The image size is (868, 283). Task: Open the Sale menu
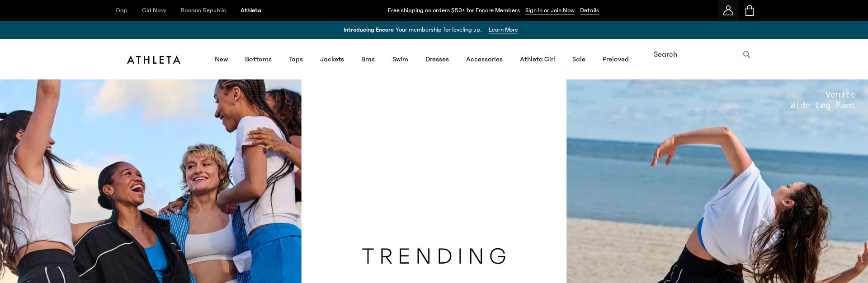pyautogui.click(x=579, y=59)
